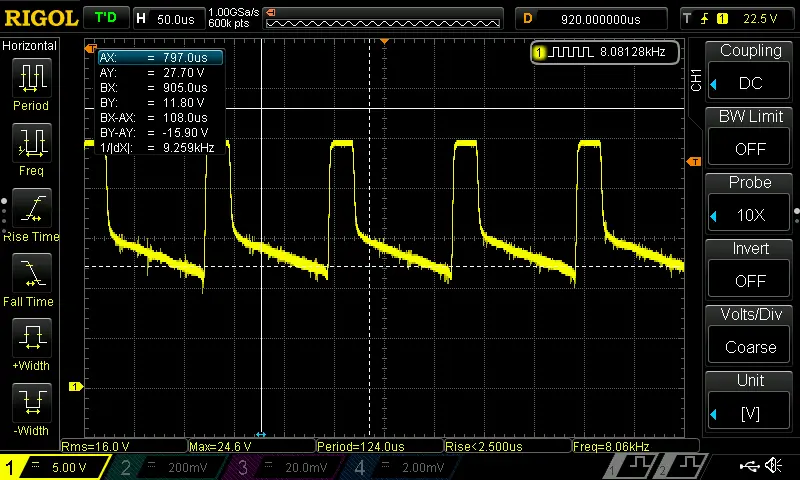Click source 2 logic icon at bottom right
The width and height of the screenshot is (800, 480).
(682, 466)
